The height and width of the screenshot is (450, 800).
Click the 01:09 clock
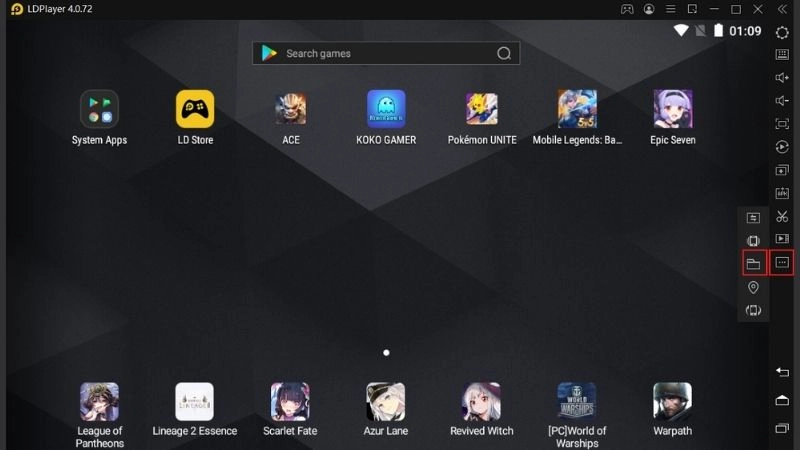(x=745, y=31)
